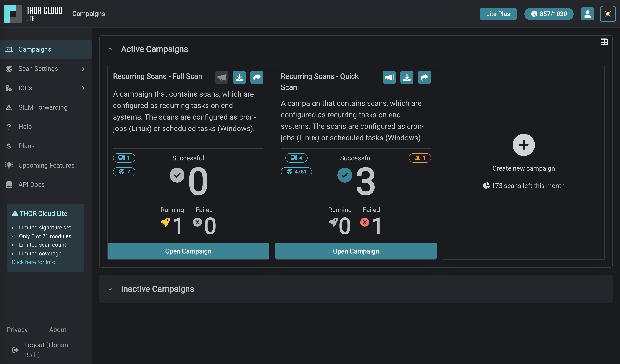Screen dimensions: 620x364
Task: Toggle the grayed megaphone on Full Scan campaign
Action: click(x=221, y=77)
